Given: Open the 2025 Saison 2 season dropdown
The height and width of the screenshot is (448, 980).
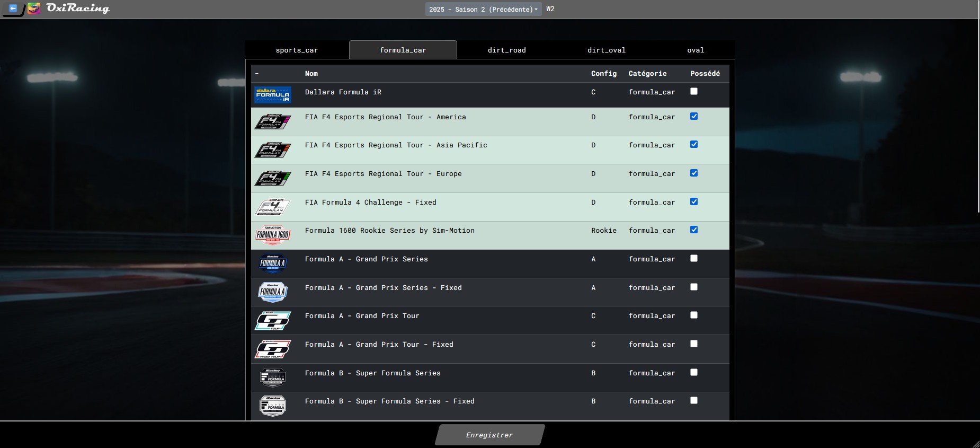Looking at the screenshot, I should point(483,9).
